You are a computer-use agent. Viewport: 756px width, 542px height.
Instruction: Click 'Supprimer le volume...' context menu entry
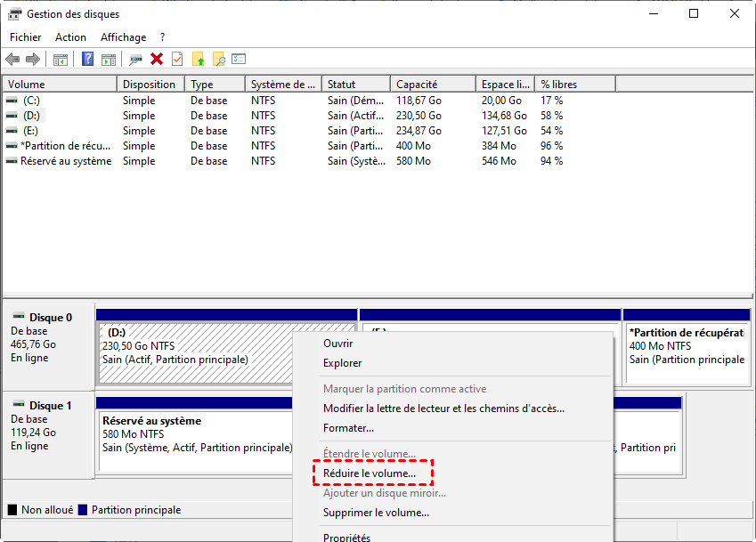(x=376, y=513)
